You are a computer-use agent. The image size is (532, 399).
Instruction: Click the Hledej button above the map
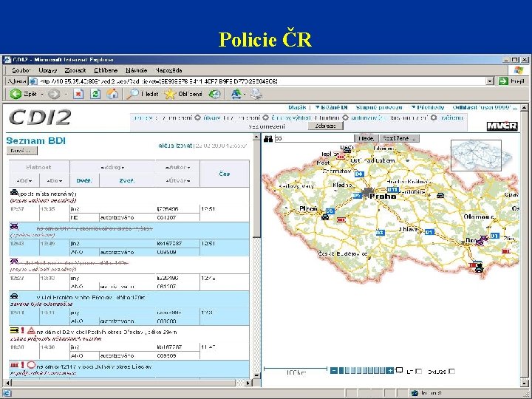[x=366, y=138]
